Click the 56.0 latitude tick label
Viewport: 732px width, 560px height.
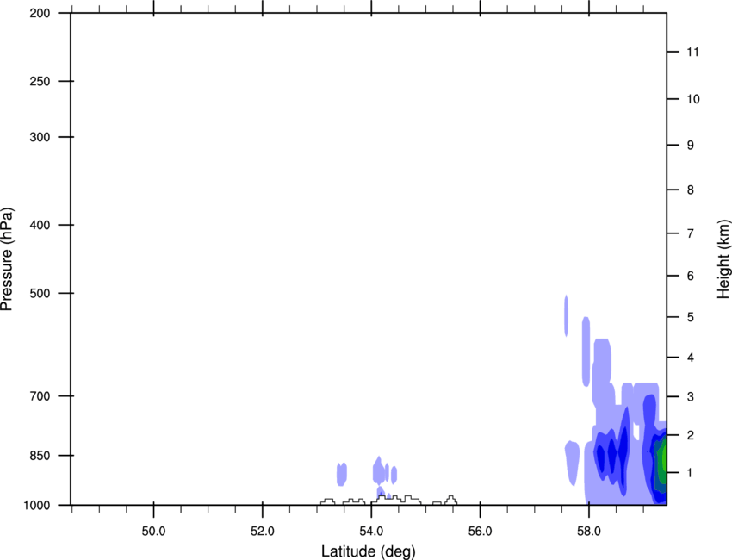(x=480, y=531)
